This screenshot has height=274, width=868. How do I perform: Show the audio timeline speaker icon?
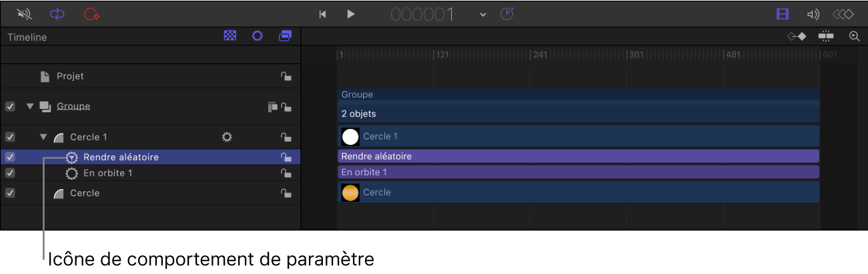click(x=813, y=14)
